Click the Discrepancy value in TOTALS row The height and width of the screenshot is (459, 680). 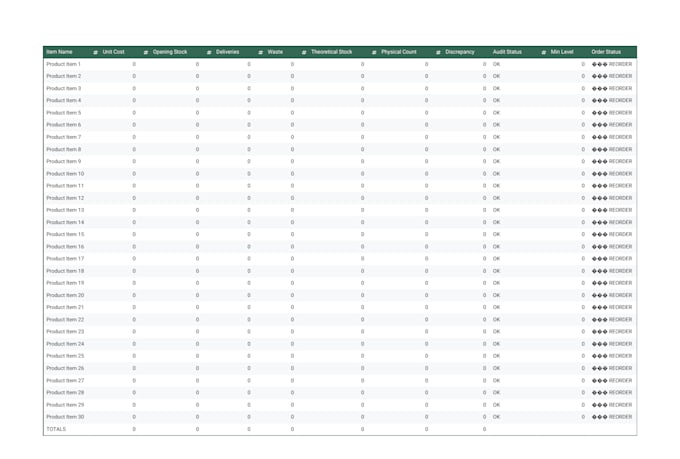[x=484, y=429]
